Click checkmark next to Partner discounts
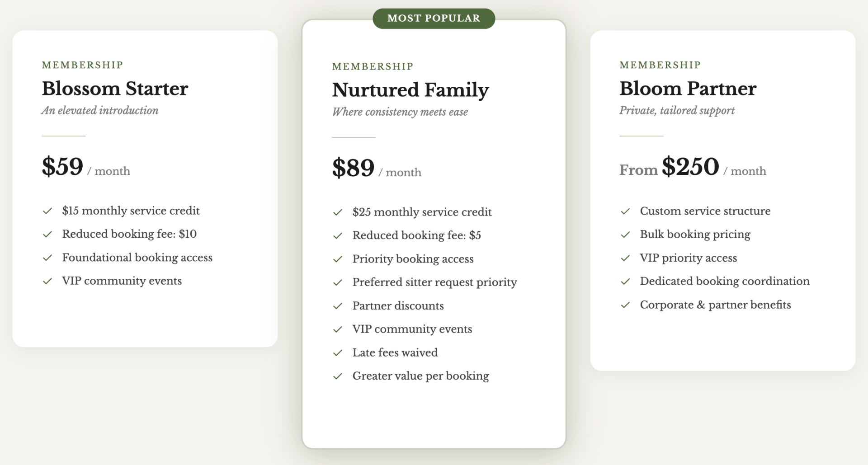 (x=338, y=306)
